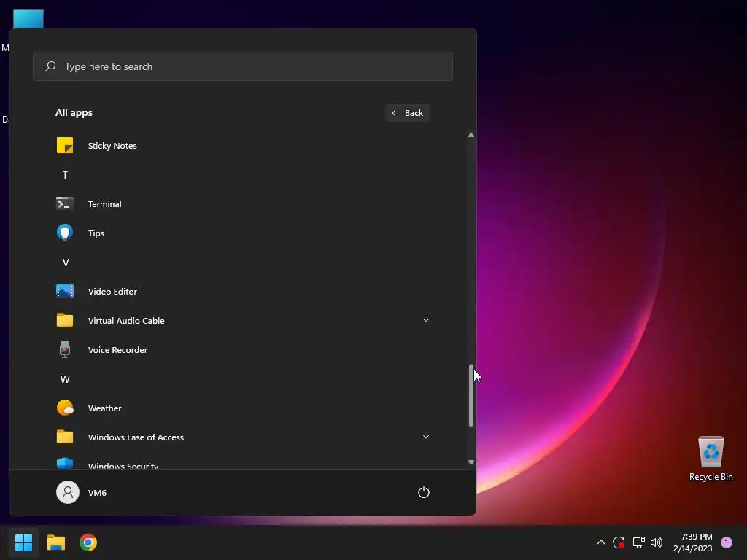Open the Windows Security shield icon

click(65, 463)
